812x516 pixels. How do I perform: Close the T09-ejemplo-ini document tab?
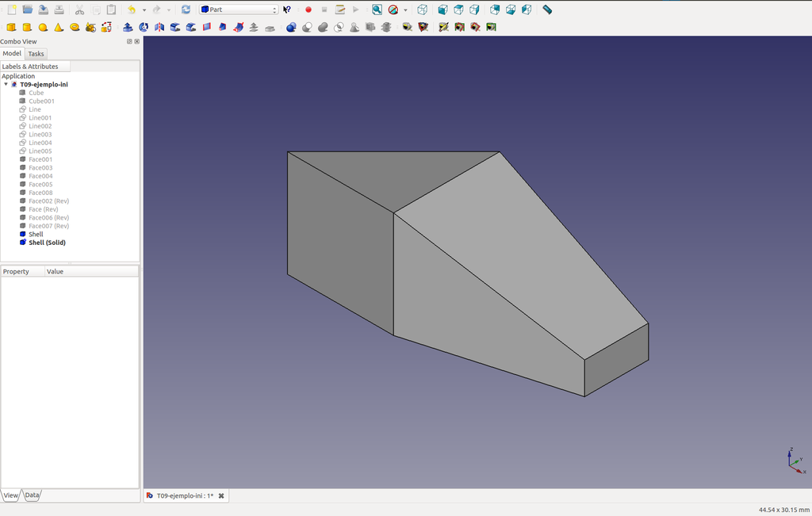tap(221, 496)
